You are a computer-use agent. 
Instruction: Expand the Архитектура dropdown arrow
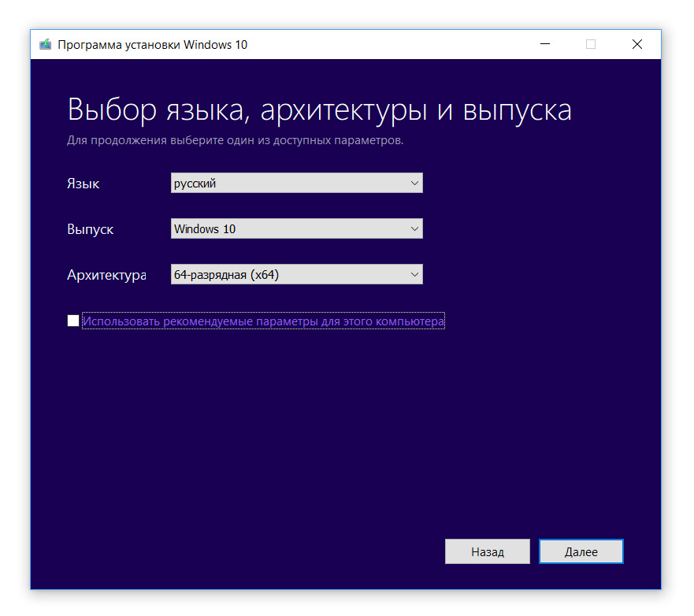(x=414, y=275)
